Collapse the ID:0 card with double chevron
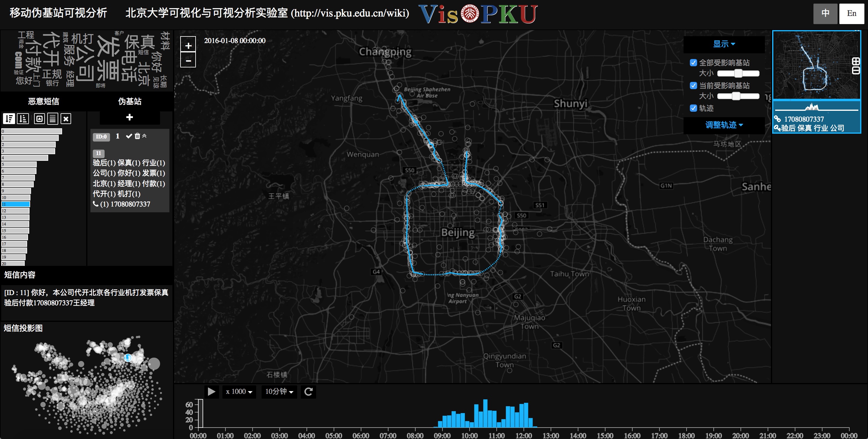This screenshot has height=439, width=868. [144, 136]
